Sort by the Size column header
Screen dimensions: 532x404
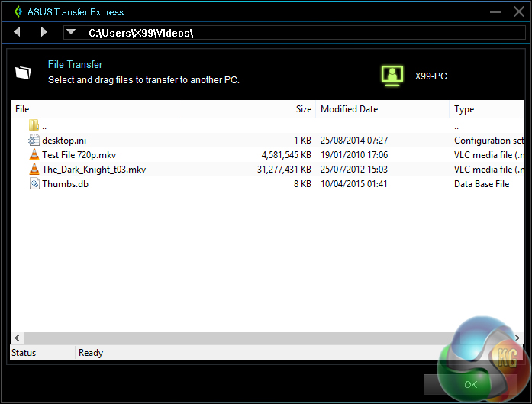(x=249, y=109)
